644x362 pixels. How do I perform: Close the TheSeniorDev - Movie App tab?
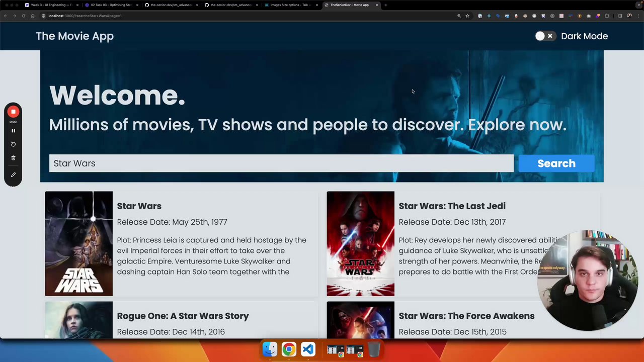point(377,5)
